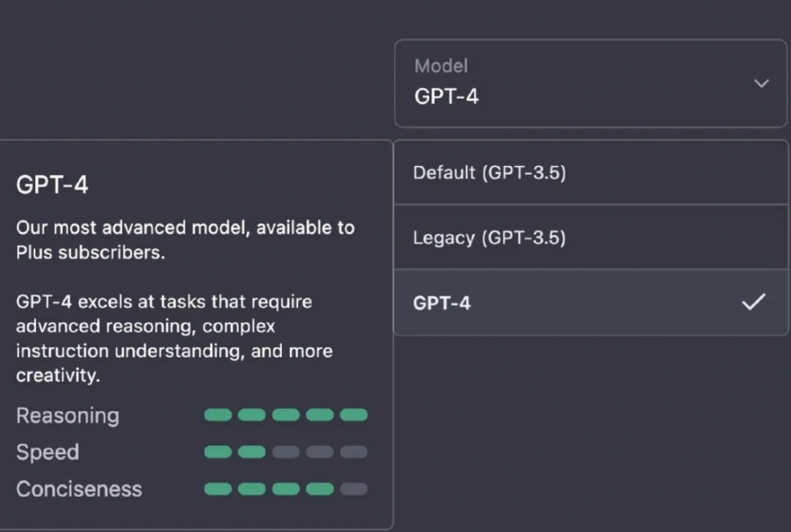Click the middle gray Speed pip
This screenshot has height=532, width=791.
coord(320,452)
